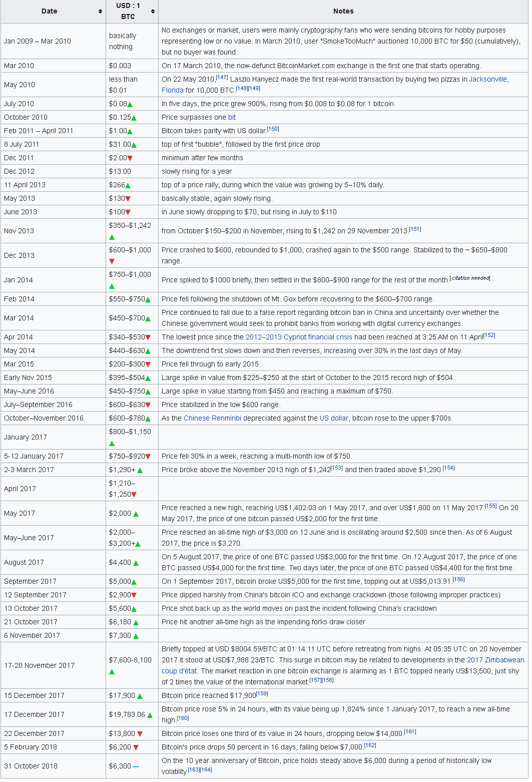Open the Chinese Renminbi link
The height and width of the screenshot is (782, 532).
212,418
